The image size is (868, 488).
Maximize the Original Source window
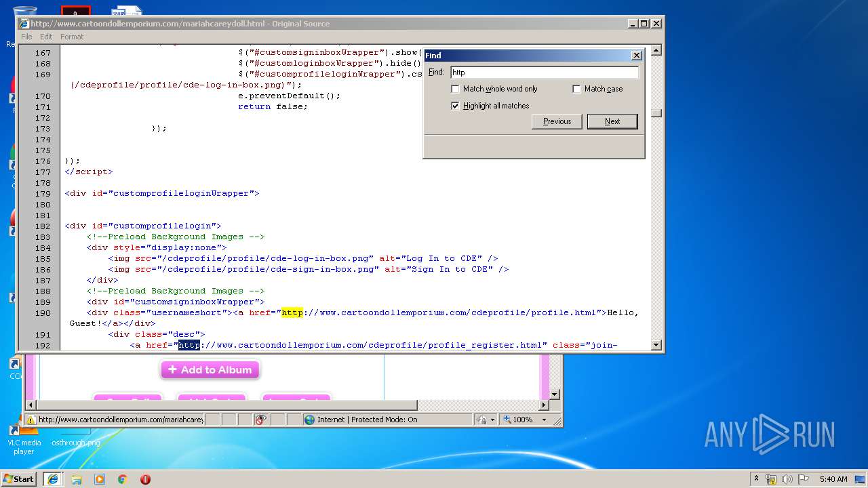[x=644, y=23]
